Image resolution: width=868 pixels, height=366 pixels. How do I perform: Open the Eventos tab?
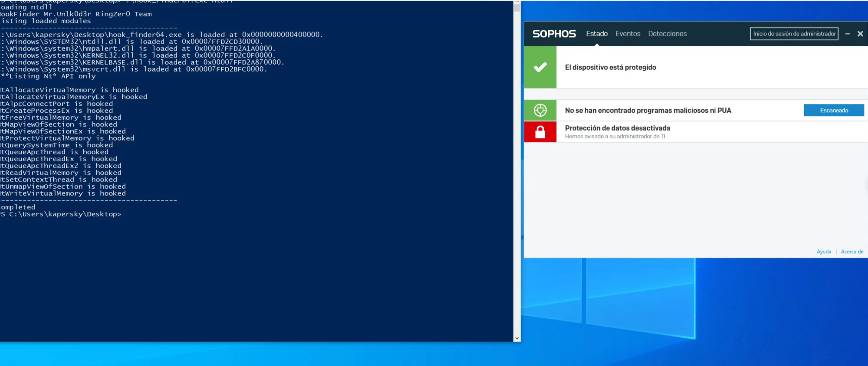point(628,34)
